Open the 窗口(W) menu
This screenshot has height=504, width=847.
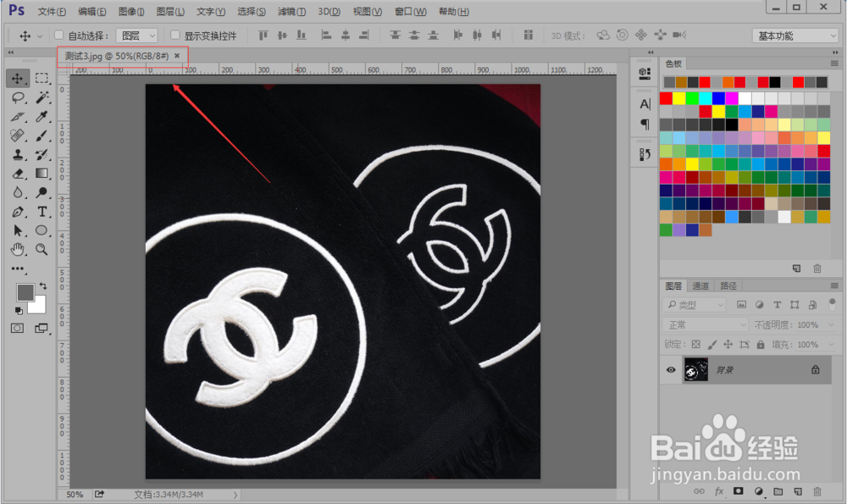(411, 11)
